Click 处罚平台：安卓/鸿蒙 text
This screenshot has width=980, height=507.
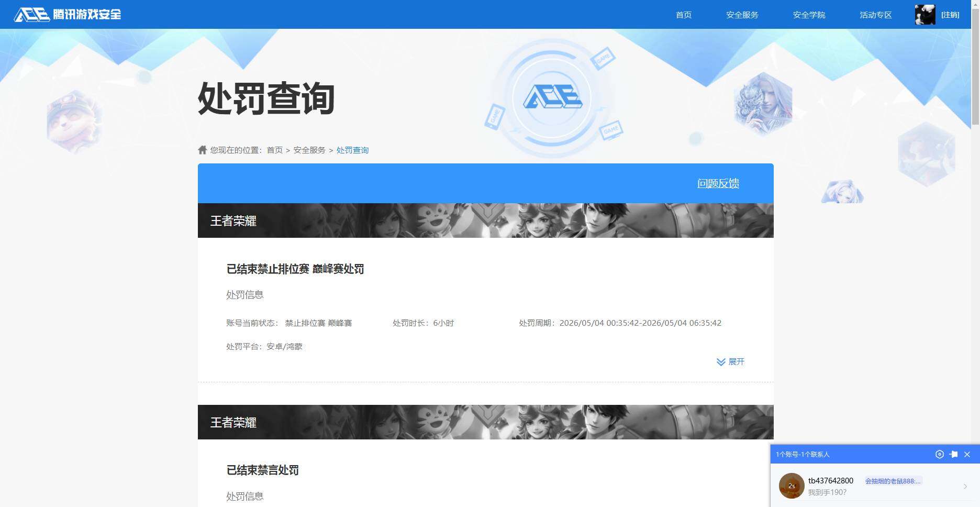pyautogui.click(x=264, y=346)
